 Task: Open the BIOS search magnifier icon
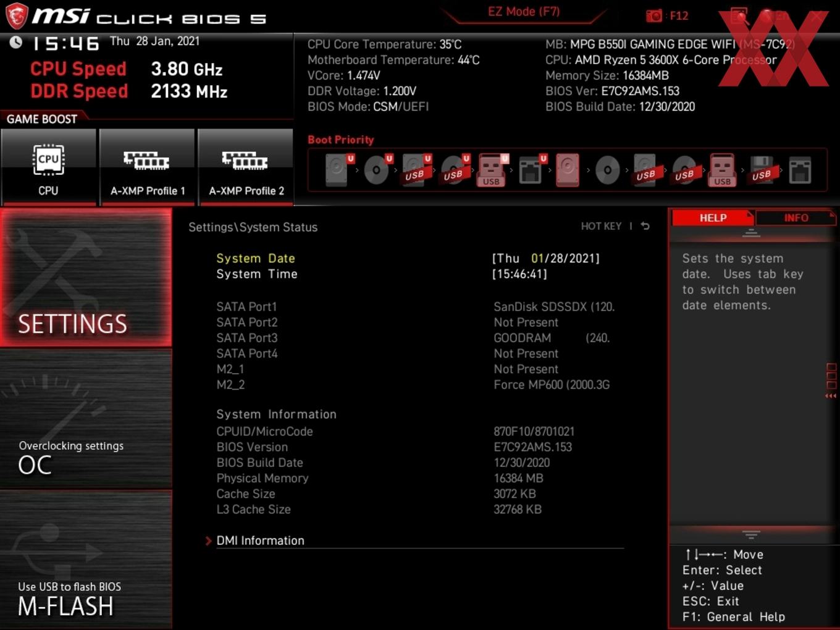(x=739, y=16)
